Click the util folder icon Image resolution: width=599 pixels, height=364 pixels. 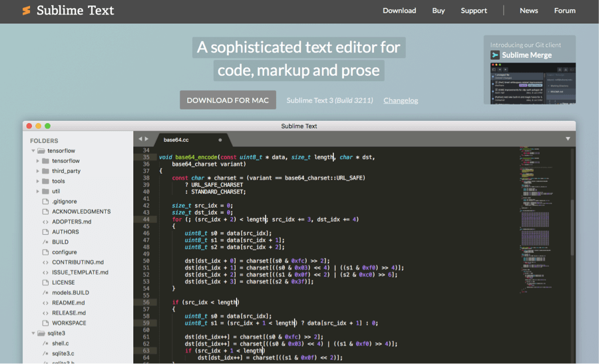coord(45,192)
